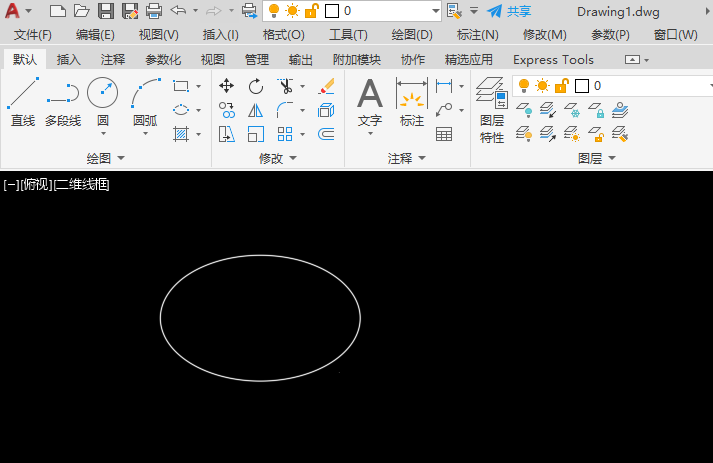Select the Array tool icon
The image size is (713, 463).
point(285,134)
